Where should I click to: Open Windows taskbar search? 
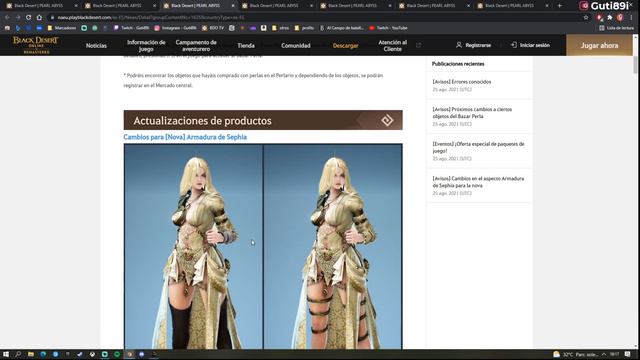(x=18, y=354)
